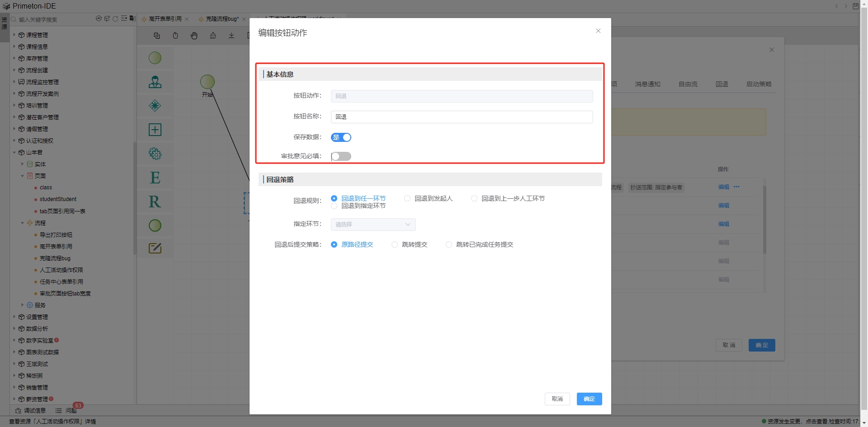Screen dimensions: 868x427
Task: Click the plus-square subprocess palette icon
Action: point(155,130)
